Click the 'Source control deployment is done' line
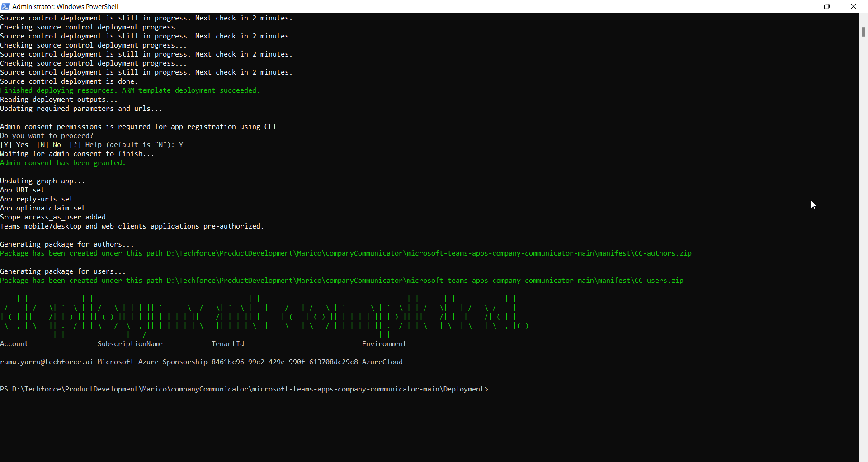 [x=69, y=81]
